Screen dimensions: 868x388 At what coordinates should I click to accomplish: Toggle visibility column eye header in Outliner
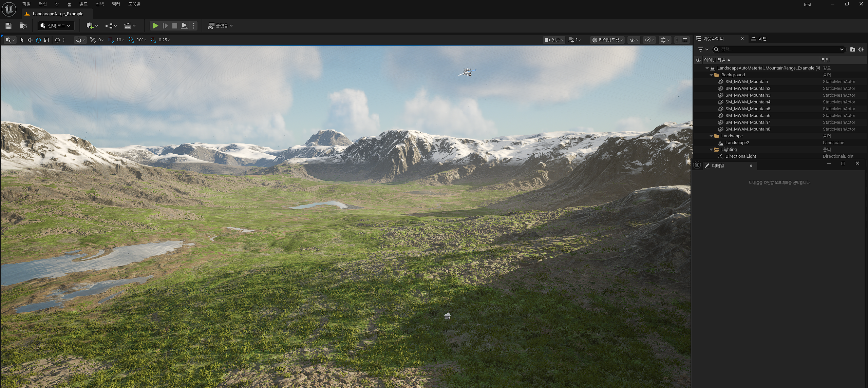(x=698, y=60)
